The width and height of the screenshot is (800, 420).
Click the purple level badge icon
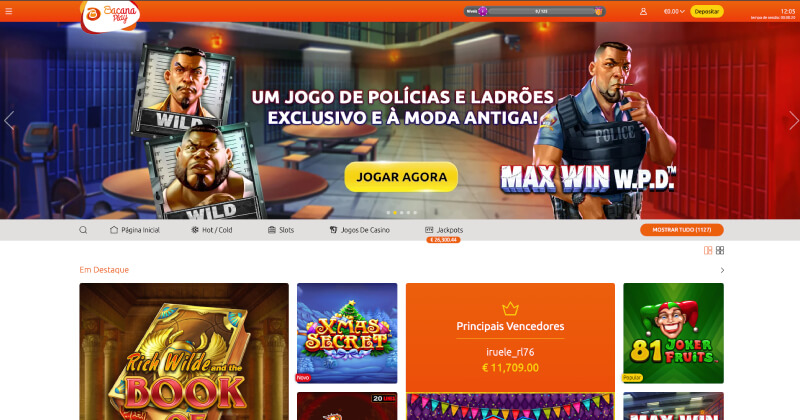point(483,11)
